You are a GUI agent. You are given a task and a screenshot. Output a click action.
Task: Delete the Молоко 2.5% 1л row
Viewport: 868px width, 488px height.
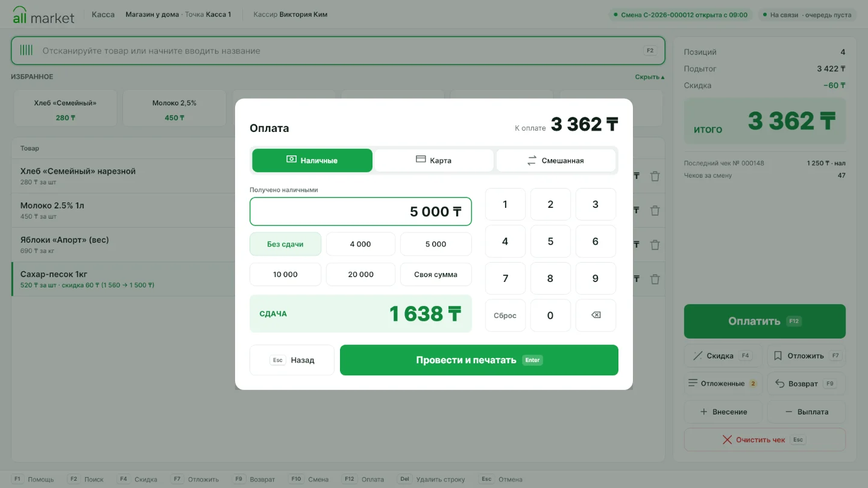click(655, 210)
